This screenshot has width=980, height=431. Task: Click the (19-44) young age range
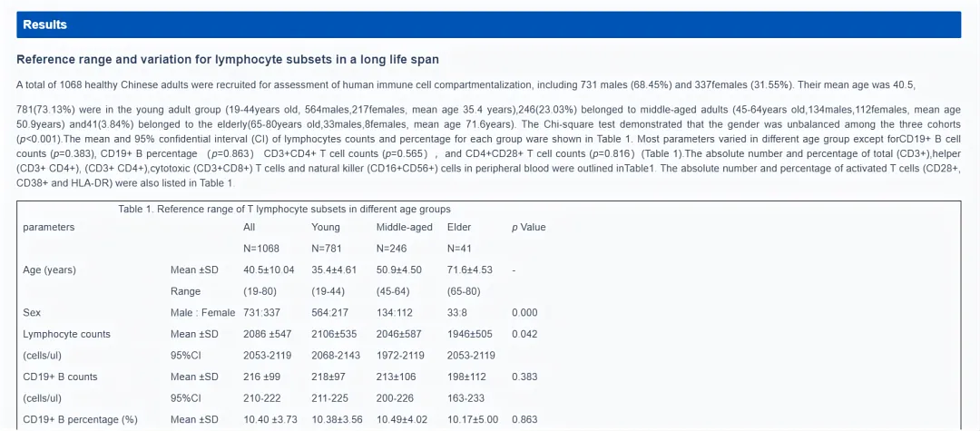click(328, 291)
